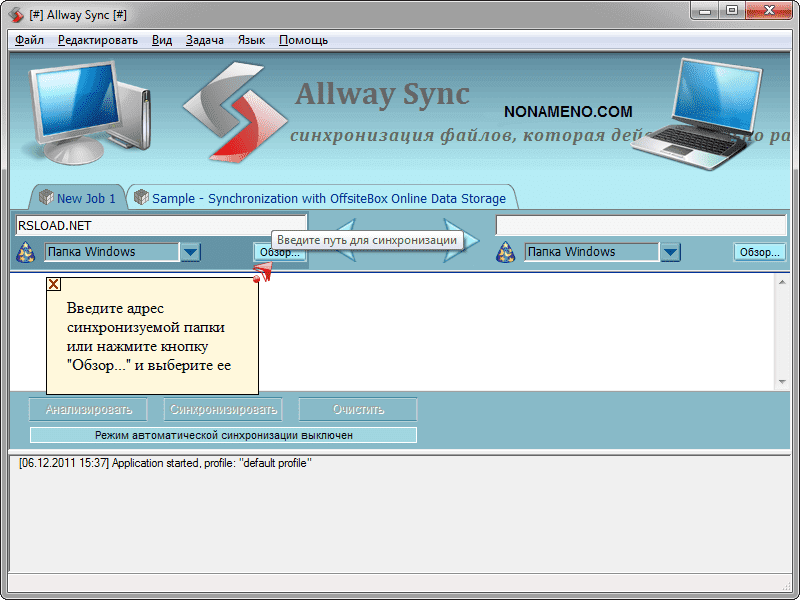Open the Файл menu

click(30, 40)
